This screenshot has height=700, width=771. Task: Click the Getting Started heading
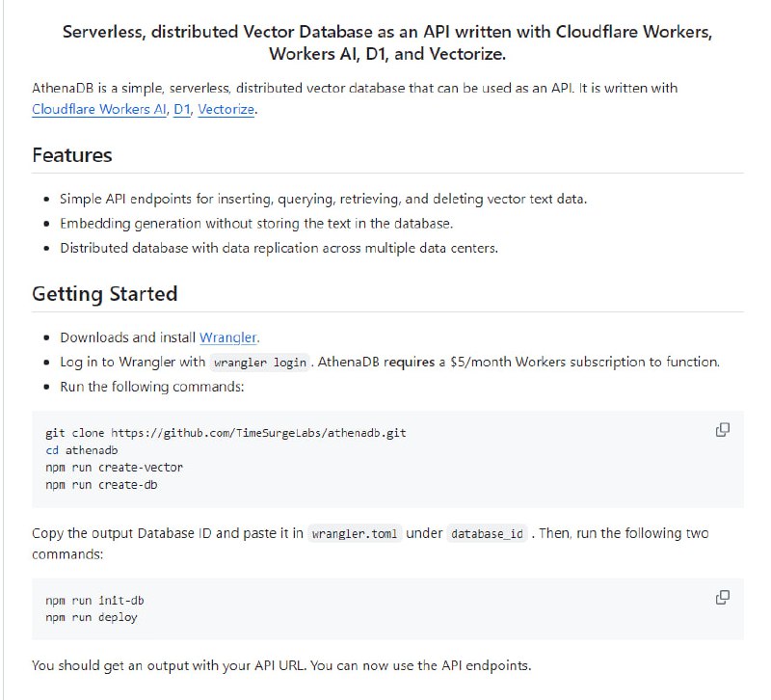click(x=104, y=294)
